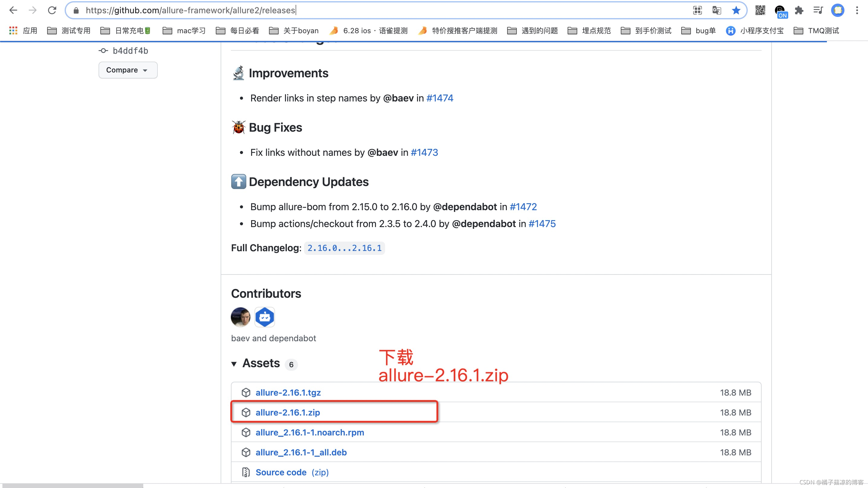868x488 pixels.
Task: Open @dependabot mention on allure-bom line
Action: point(465,207)
